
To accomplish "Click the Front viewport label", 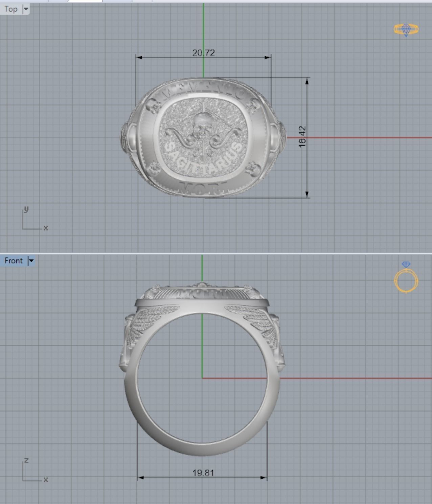I will 14,261.
